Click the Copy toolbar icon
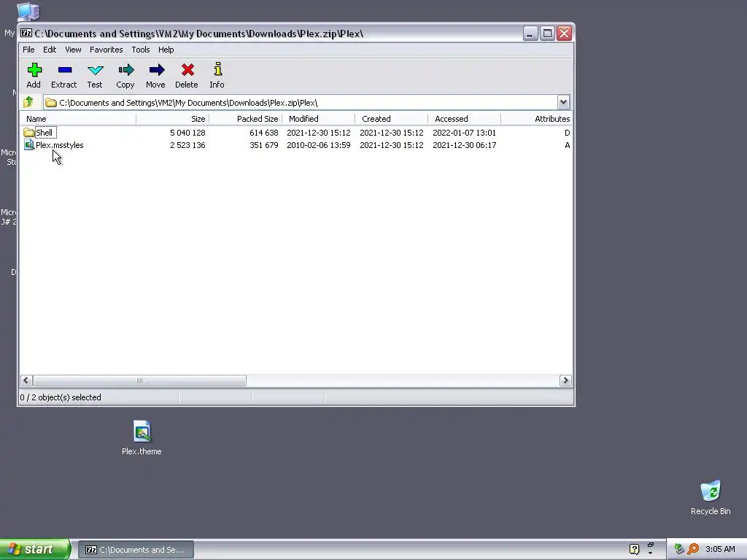747x560 pixels. pyautogui.click(x=125, y=71)
